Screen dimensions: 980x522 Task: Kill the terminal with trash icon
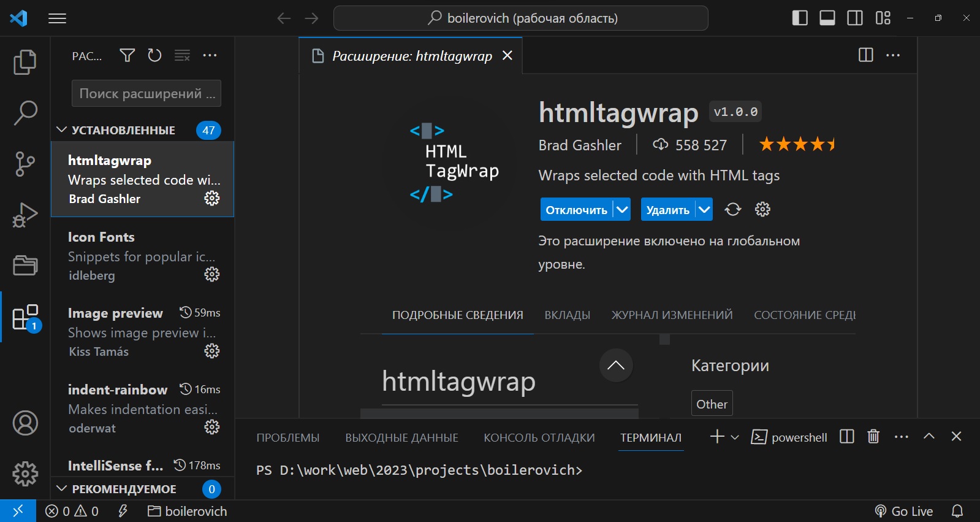(873, 437)
